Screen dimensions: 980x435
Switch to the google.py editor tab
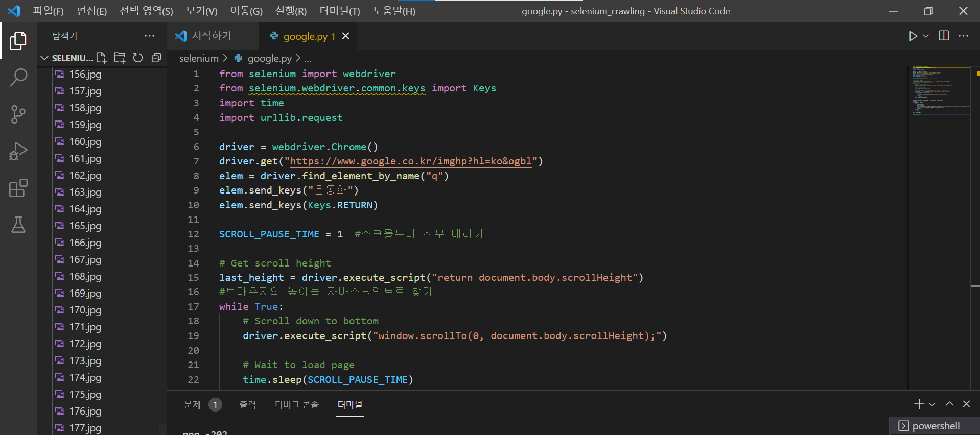coord(308,36)
